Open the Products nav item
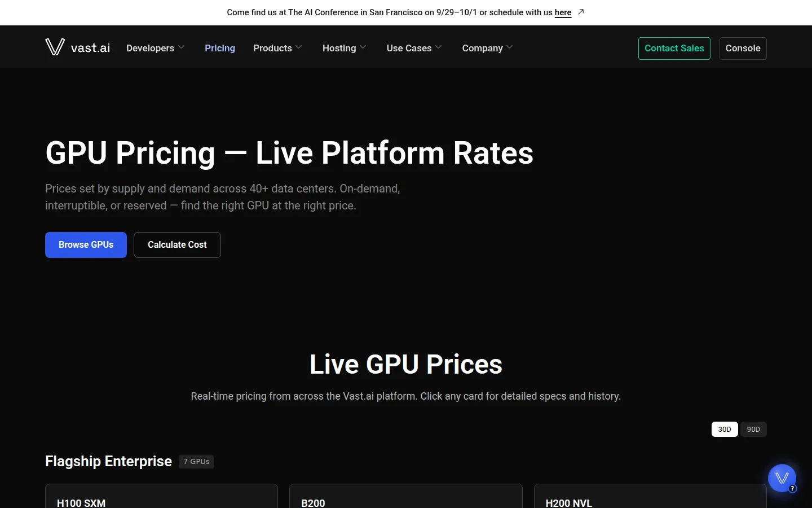 click(272, 48)
